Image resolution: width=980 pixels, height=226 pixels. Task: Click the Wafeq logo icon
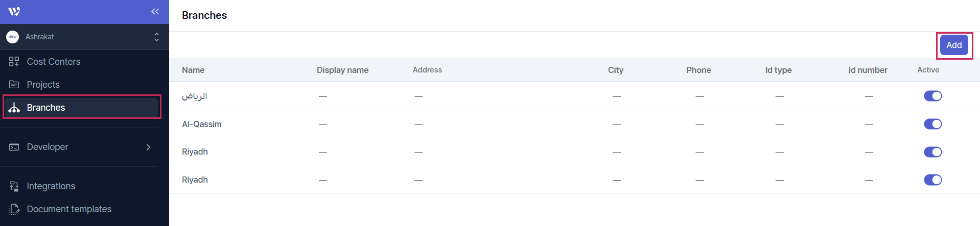tap(14, 11)
